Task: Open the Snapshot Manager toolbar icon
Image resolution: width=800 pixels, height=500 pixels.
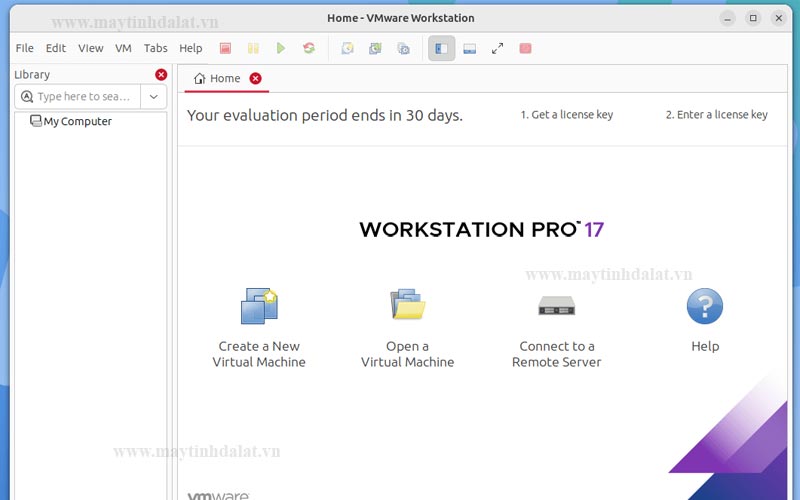Action: pos(404,48)
